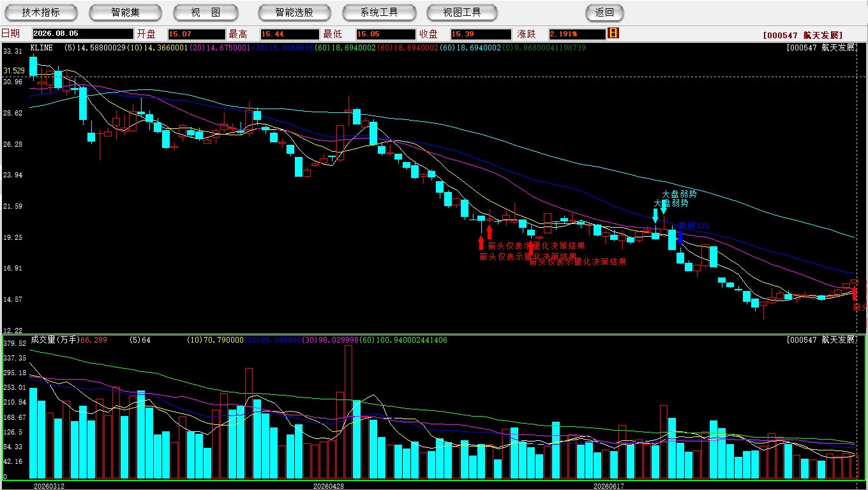Click the red [000547 航天发展] title label

point(803,35)
